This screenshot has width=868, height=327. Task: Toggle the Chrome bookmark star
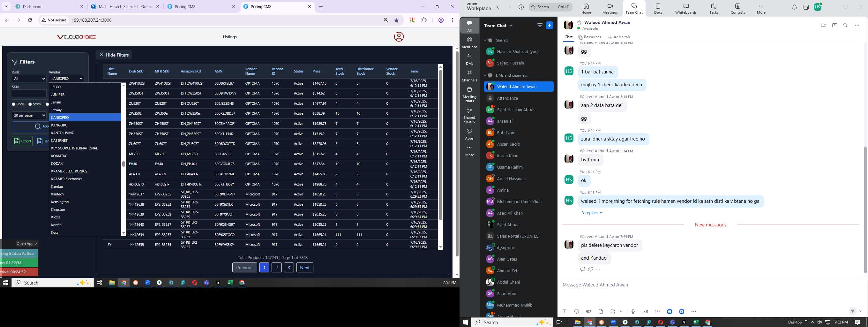[396, 20]
